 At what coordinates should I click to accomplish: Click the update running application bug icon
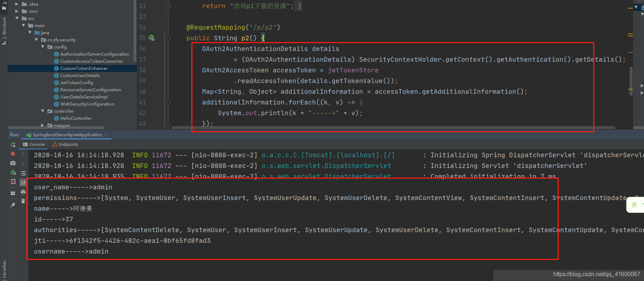coord(13,173)
